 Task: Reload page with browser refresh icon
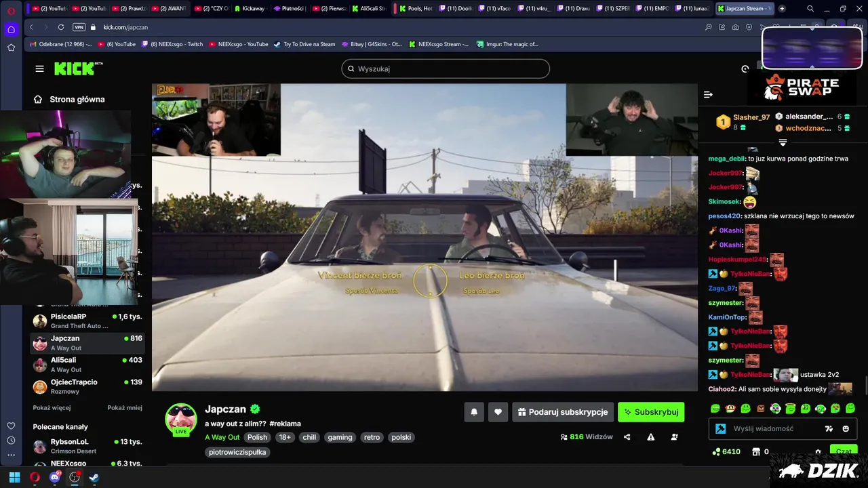(x=61, y=27)
